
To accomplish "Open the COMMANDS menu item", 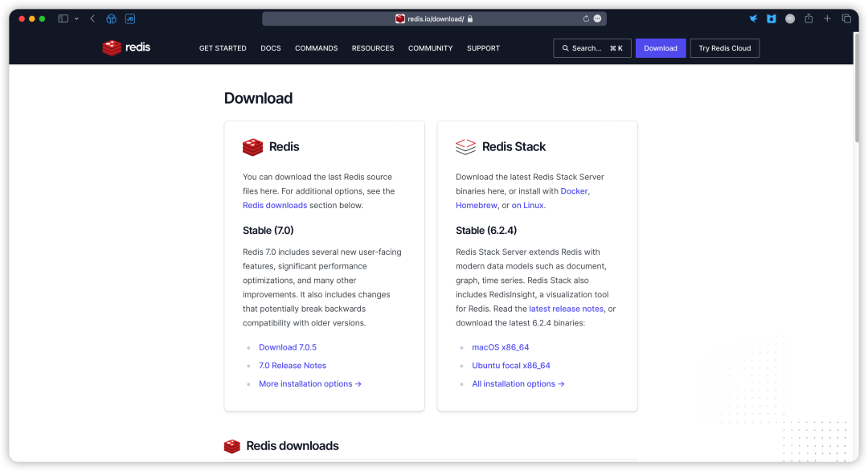I will pos(316,48).
